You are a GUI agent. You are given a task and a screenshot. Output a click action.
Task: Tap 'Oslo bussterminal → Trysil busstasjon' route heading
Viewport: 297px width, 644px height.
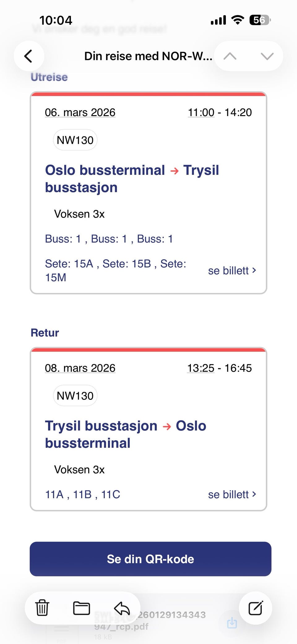click(132, 179)
